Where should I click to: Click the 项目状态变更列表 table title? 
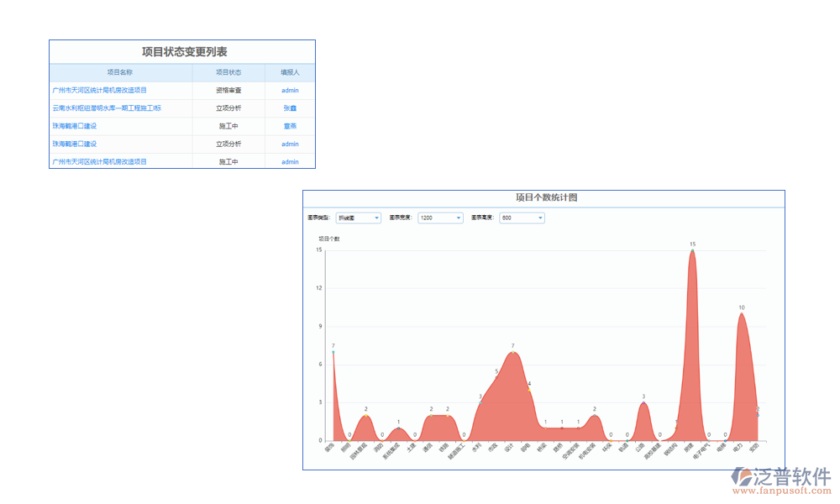(184, 52)
